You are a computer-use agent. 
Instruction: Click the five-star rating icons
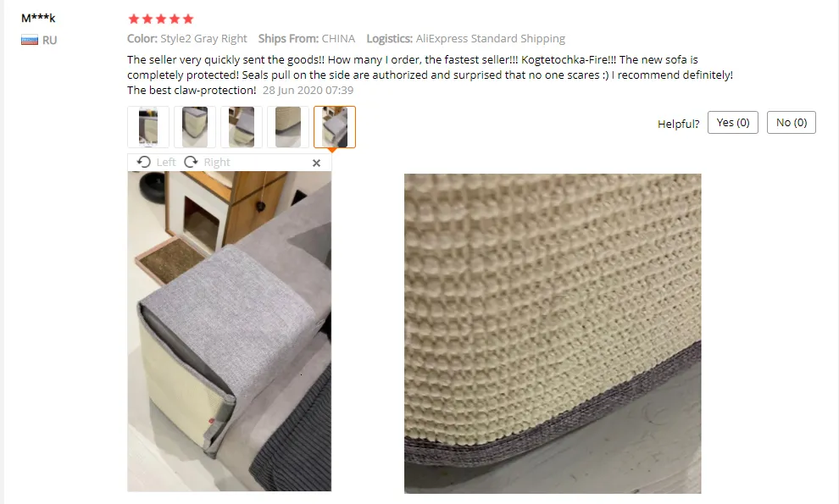tap(160, 19)
